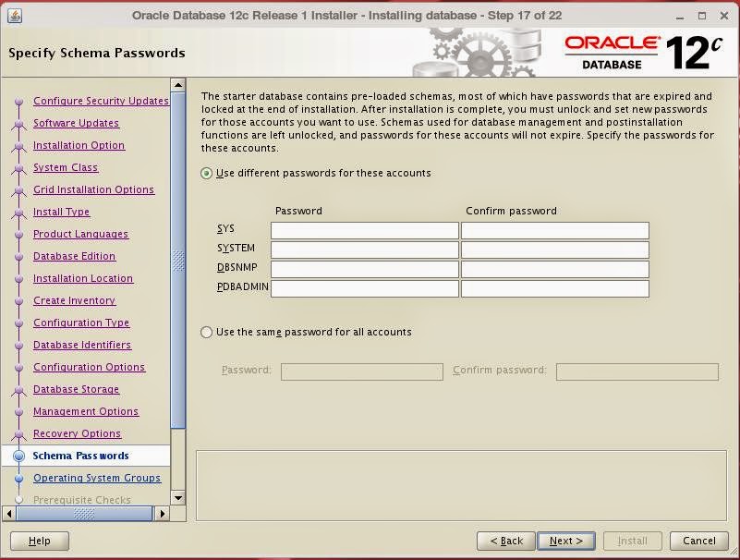This screenshot has height=560, width=740.
Task: Click the horizontal scrollbar right arrow
Action: click(162, 513)
